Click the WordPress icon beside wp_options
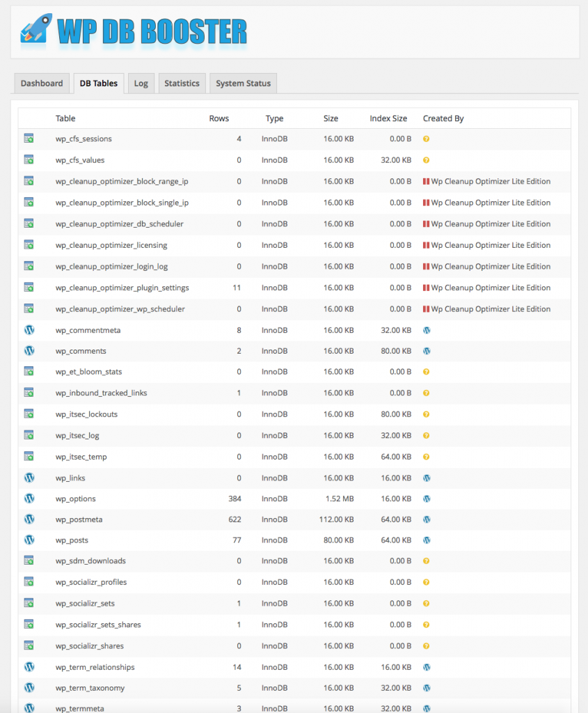The width and height of the screenshot is (588, 713). (29, 499)
